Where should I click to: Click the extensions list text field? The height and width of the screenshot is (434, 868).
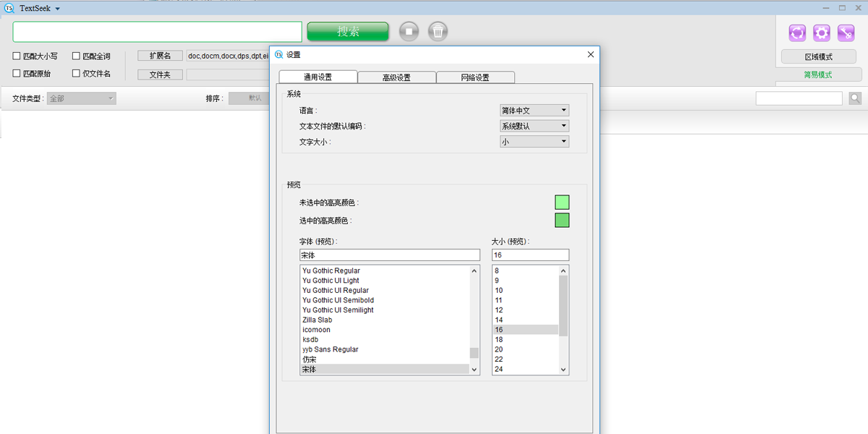tap(229, 56)
